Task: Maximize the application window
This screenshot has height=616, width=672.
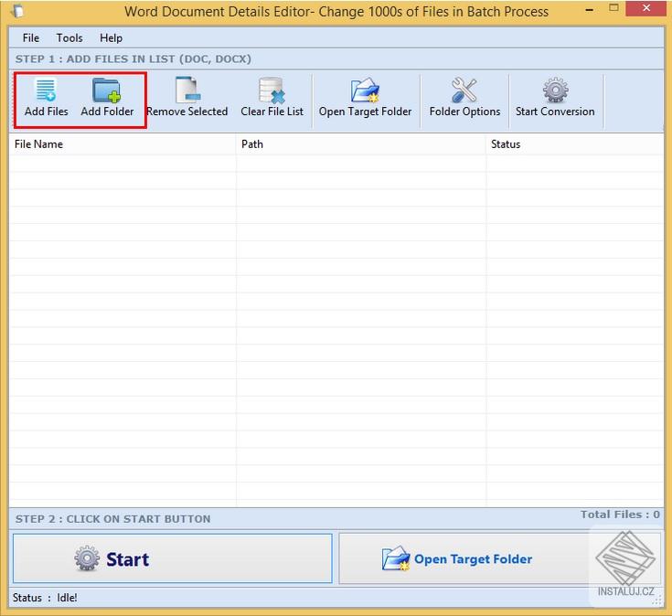Action: tap(613, 8)
